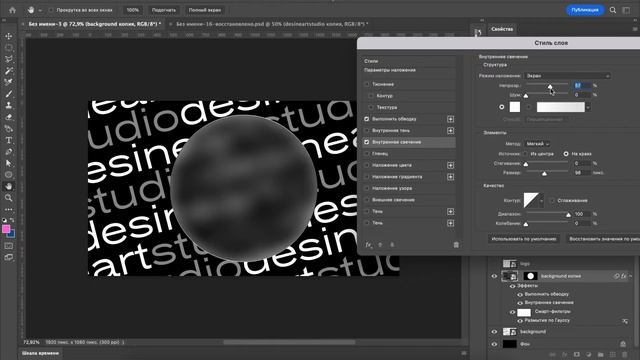Select the Horizontal Type tool
This screenshot has width=640, height=360.
(9, 140)
